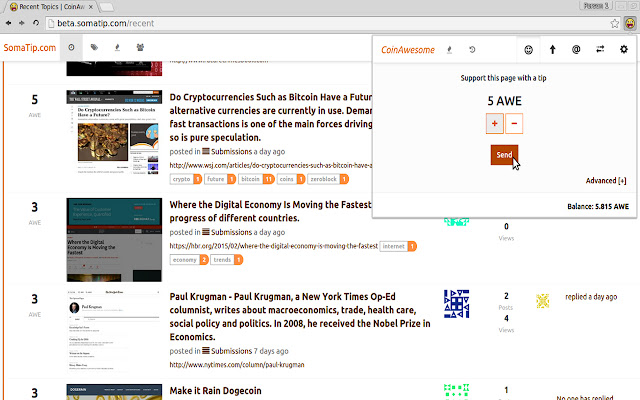640x400 pixels.
Task: Click the browser back arrow
Action: [x=9, y=23]
